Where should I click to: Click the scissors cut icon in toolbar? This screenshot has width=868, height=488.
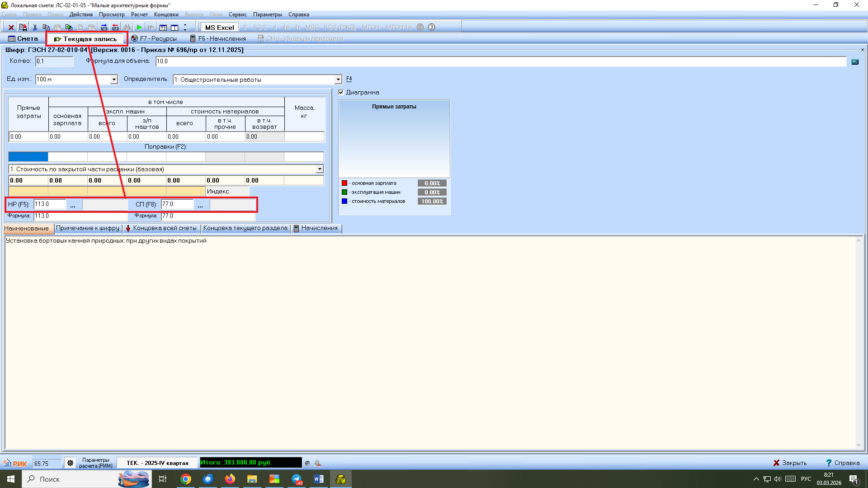coord(35,28)
